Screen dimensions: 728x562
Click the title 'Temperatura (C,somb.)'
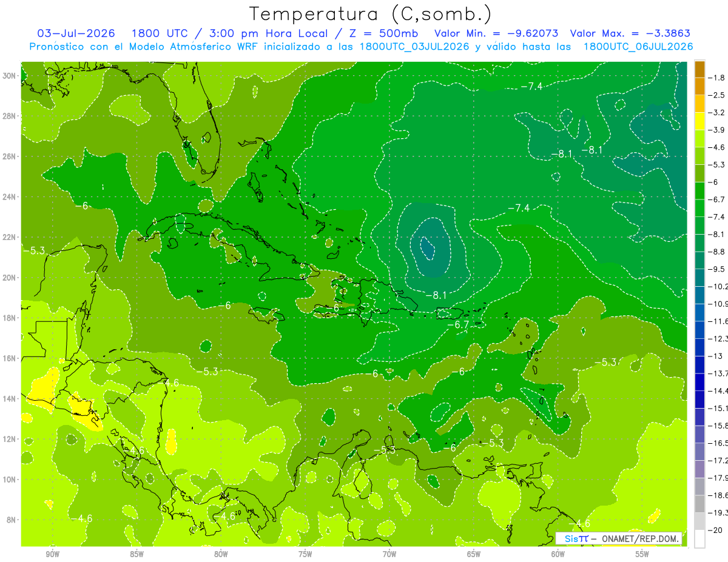point(370,14)
